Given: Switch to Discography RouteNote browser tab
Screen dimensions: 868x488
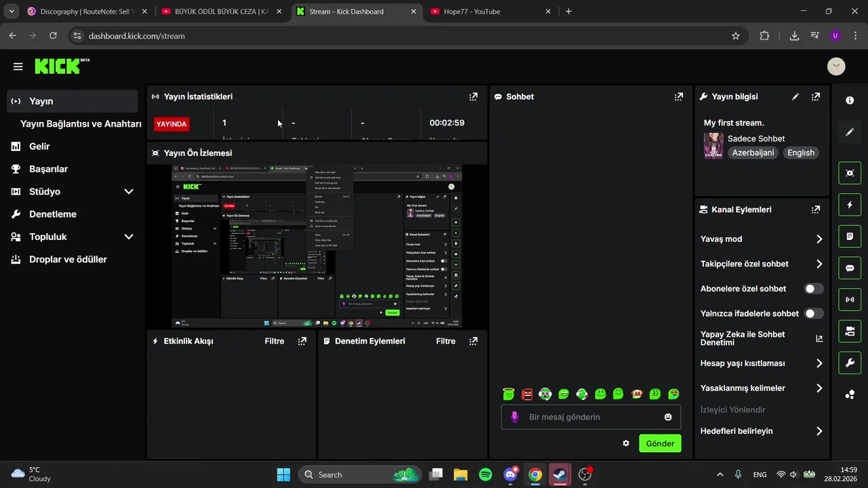Looking at the screenshot, I should pos(87,12).
